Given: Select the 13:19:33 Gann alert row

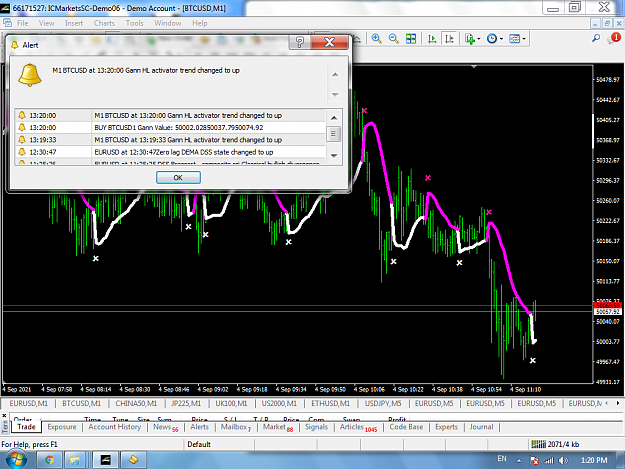Looking at the screenshot, I should tap(170, 140).
